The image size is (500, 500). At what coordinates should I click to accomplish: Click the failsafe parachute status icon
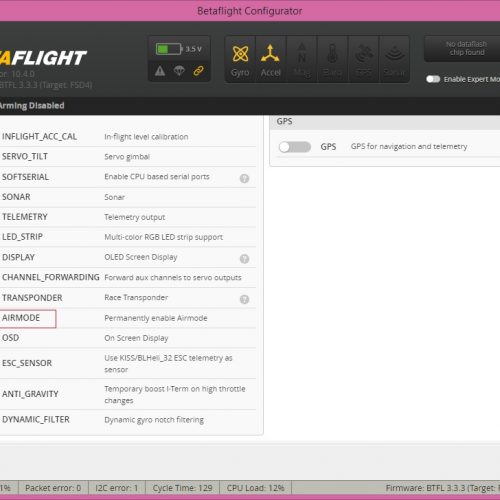[x=179, y=70]
